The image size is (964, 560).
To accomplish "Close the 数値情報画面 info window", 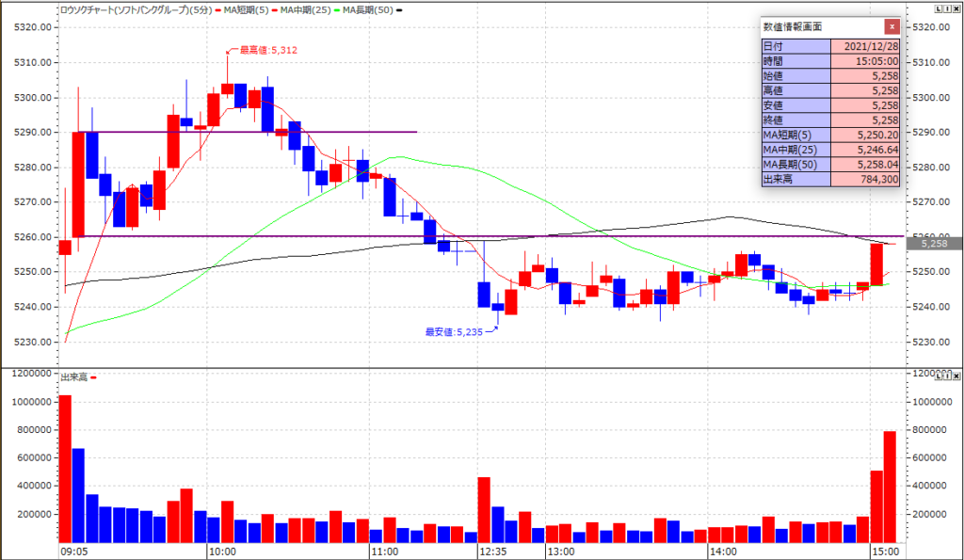I will pyautogui.click(x=891, y=26).
